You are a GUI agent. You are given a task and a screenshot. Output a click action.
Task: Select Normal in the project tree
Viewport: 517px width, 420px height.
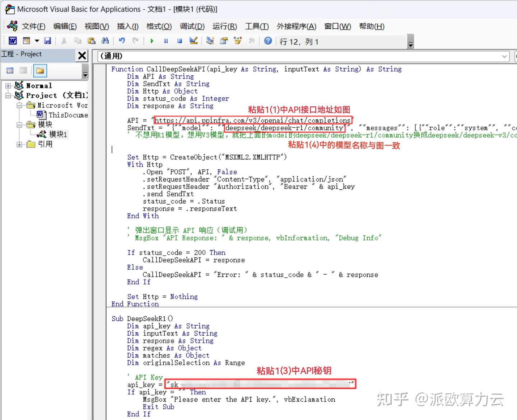tap(39, 86)
